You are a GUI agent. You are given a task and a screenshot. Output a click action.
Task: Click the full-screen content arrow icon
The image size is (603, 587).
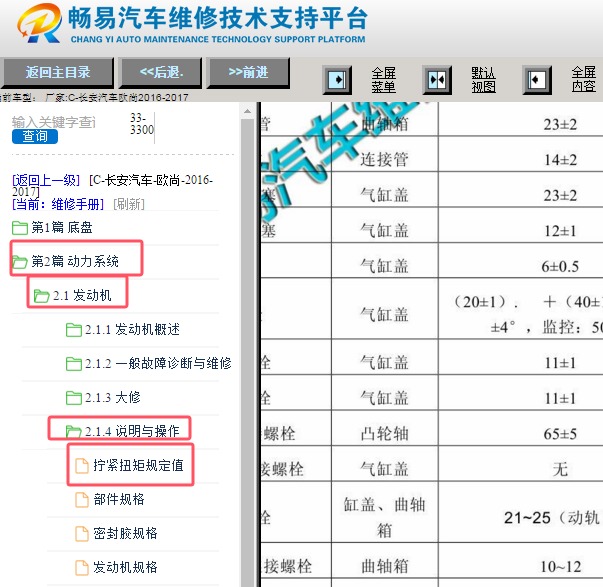[x=537, y=80]
